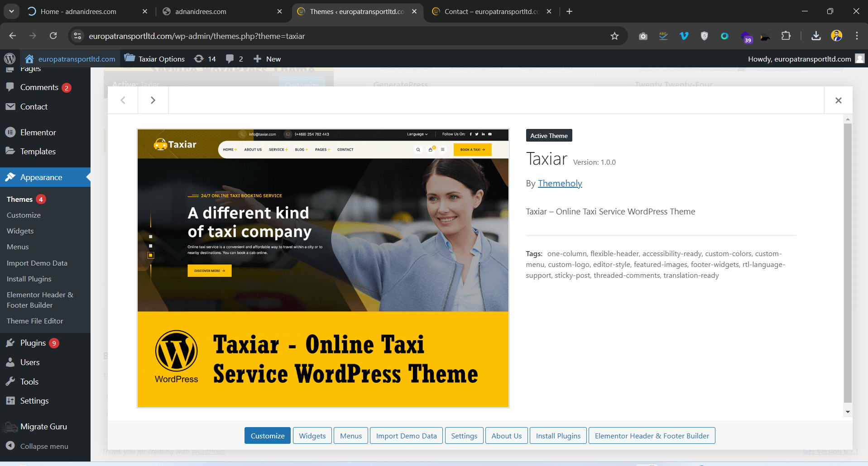Click the home icon next to europatransportltd.com

click(x=29, y=59)
